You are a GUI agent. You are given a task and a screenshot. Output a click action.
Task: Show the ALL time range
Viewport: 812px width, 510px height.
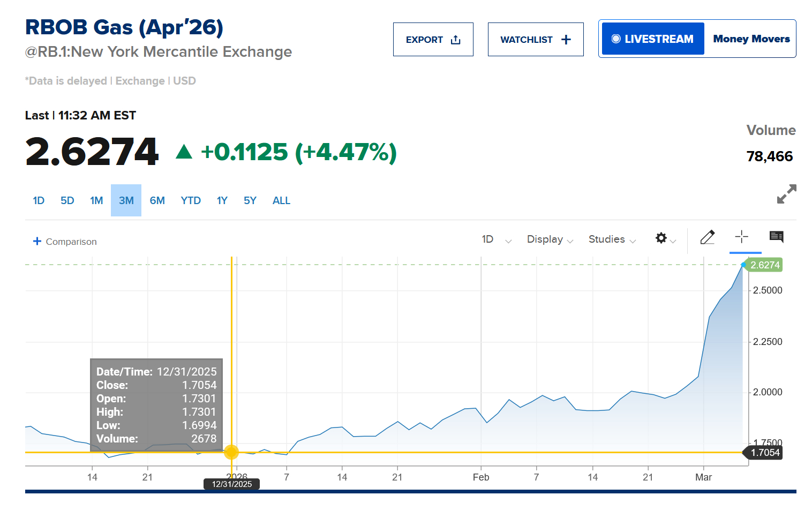[281, 201]
